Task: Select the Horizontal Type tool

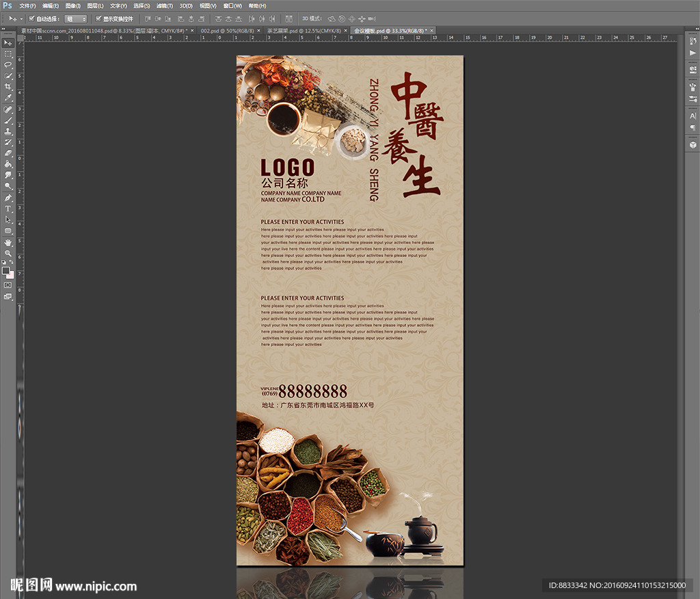Action: point(8,209)
